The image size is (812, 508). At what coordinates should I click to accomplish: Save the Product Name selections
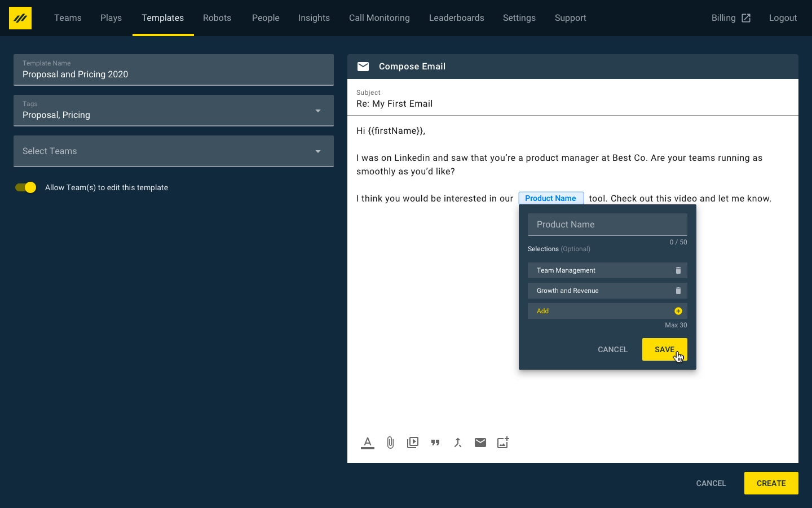click(664, 349)
